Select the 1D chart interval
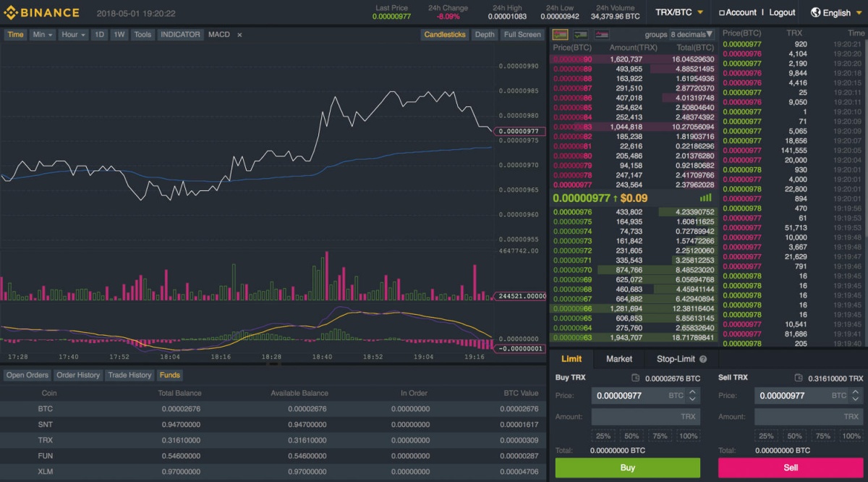Image resolution: width=868 pixels, height=482 pixels. pyautogui.click(x=100, y=35)
